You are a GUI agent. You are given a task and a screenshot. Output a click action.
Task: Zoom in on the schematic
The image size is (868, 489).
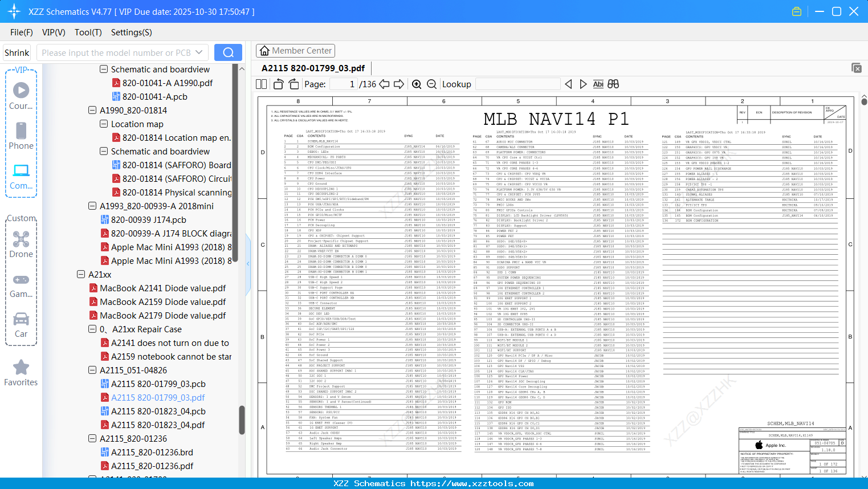[417, 84]
